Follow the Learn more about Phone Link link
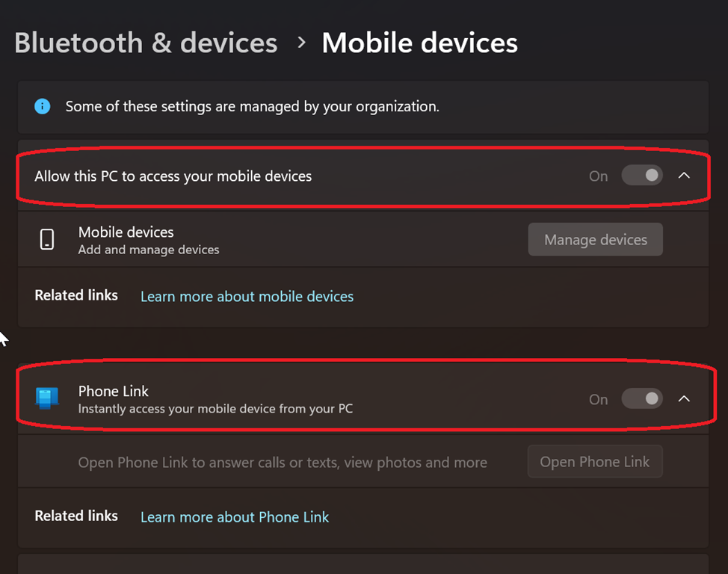 (235, 517)
